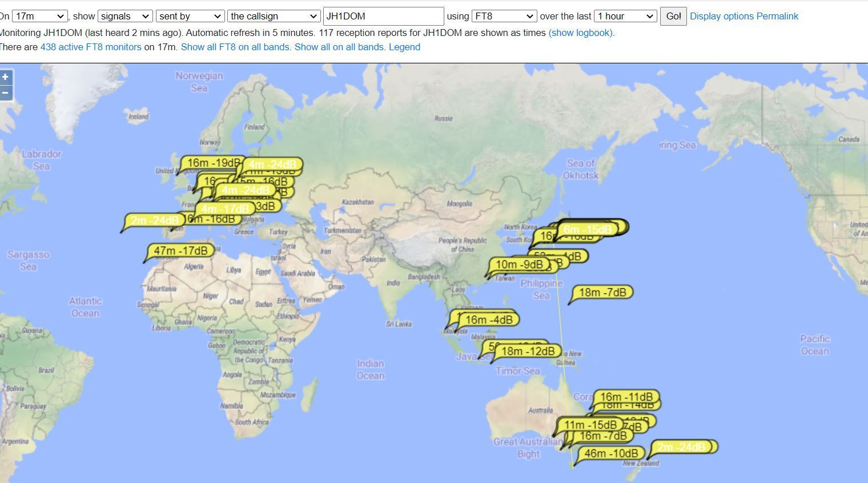The height and width of the screenshot is (483, 868).
Task: Select the '47m -17dB' marker near Morocco
Action: (180, 251)
